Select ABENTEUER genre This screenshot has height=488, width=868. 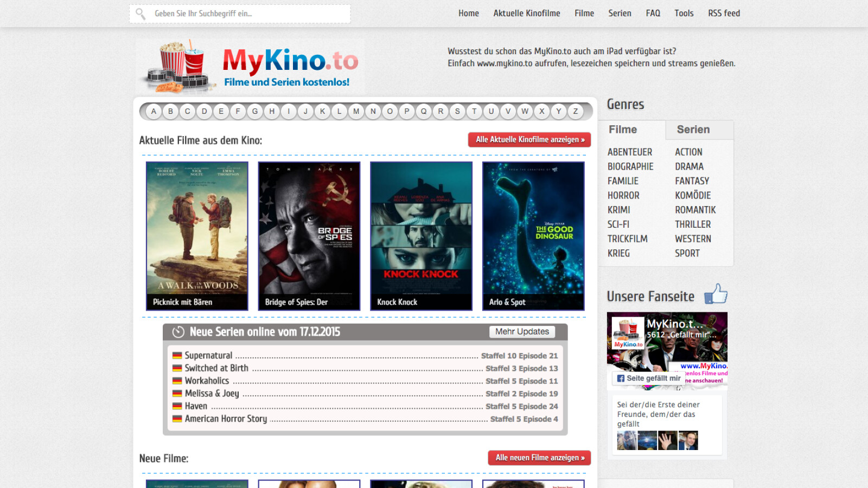tap(630, 152)
